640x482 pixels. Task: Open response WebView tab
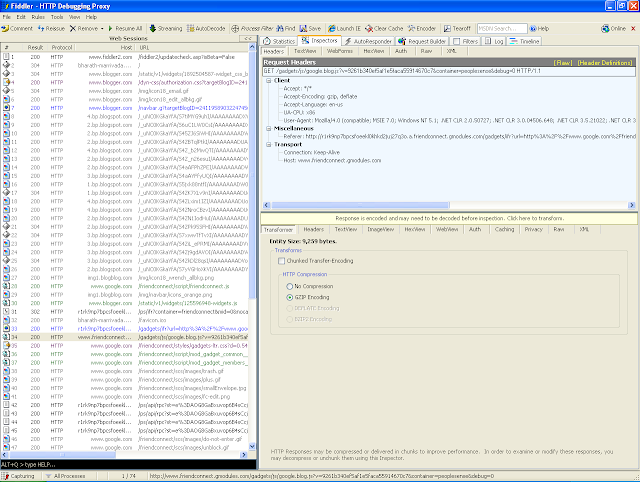click(447, 229)
